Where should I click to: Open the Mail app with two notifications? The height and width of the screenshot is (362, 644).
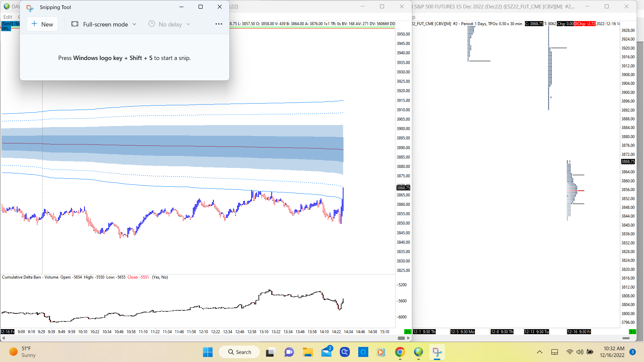point(326,352)
